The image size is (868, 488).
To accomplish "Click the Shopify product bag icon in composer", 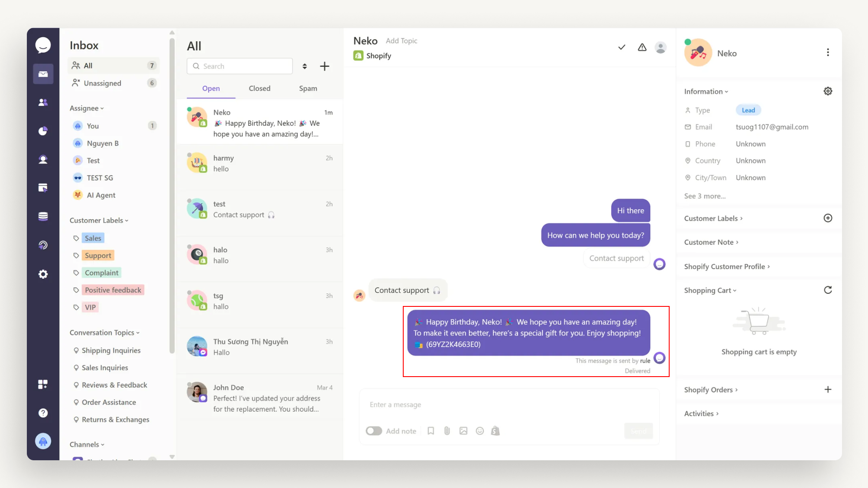I will tap(496, 431).
